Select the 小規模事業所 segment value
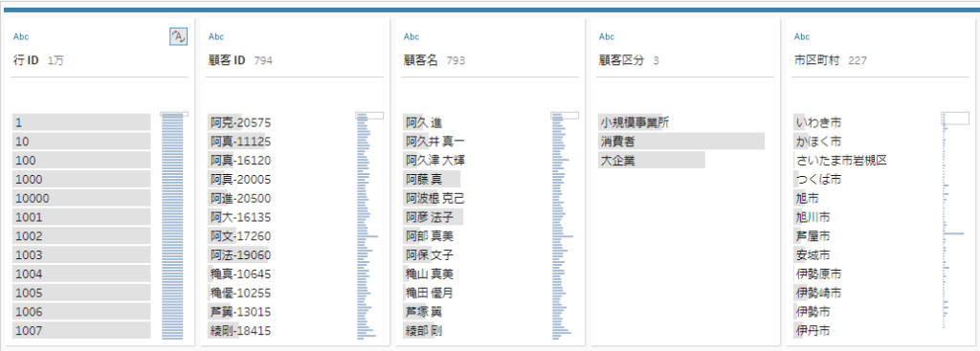This screenshot has height=351, width=980. [x=635, y=122]
